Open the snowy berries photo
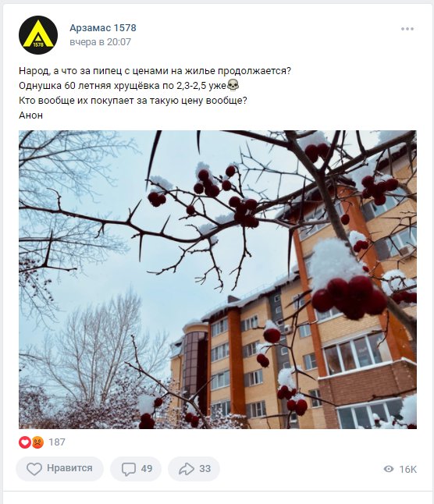Image resolution: width=434 pixels, height=504 pixels. coord(218,279)
